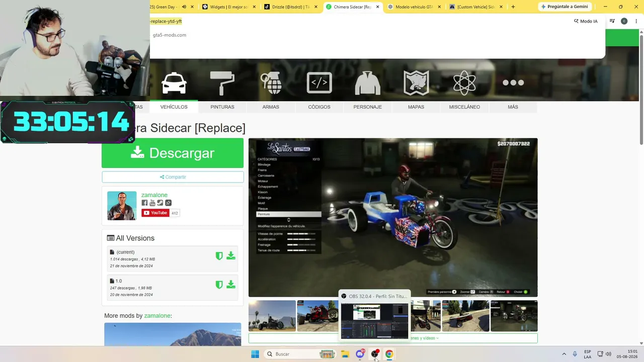Open the hoodie Personaje category icon

[x=367, y=83]
